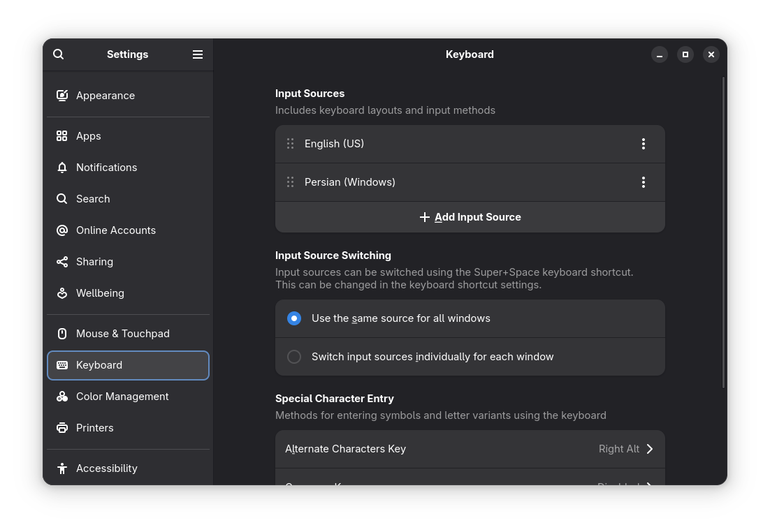This screenshot has height=532, width=770.
Task: Click drag handle icon beside English (US)
Action: coord(290,144)
